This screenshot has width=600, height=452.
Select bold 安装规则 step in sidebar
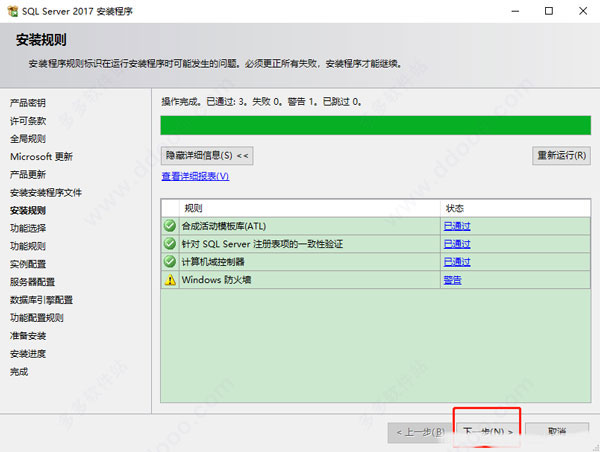point(28,210)
